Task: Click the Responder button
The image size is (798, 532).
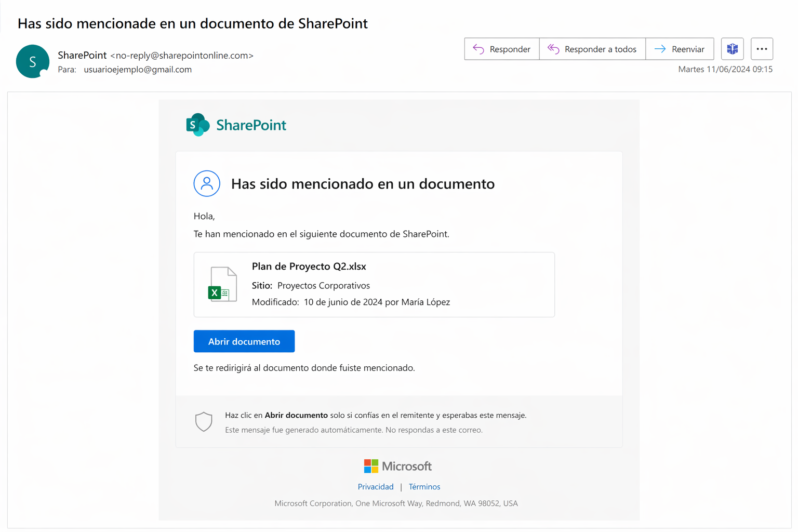Action: click(501, 49)
